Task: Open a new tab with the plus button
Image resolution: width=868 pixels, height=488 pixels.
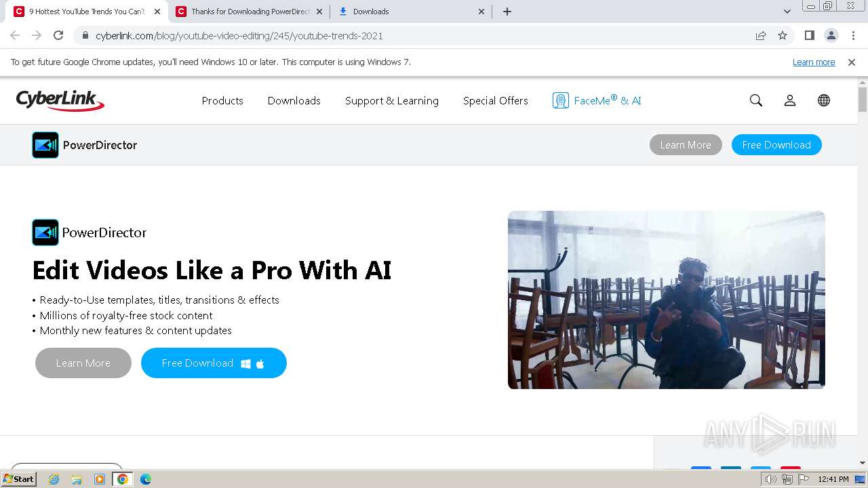Action: point(507,12)
